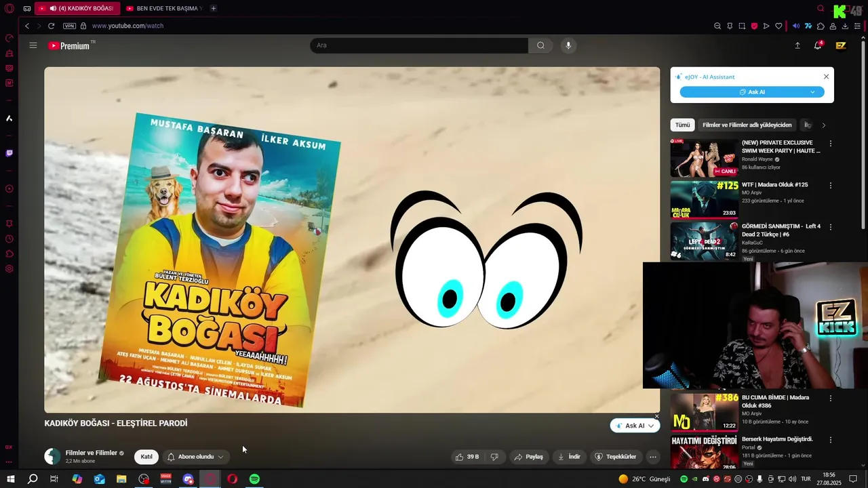The height and width of the screenshot is (488, 868).
Task: Click the zoom out magnifier icon
Action: 717,26
